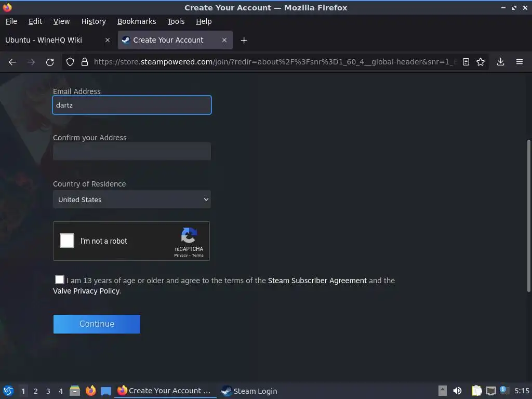This screenshot has width=532, height=399.
Task: Open the downloads panel
Action: [x=500, y=62]
